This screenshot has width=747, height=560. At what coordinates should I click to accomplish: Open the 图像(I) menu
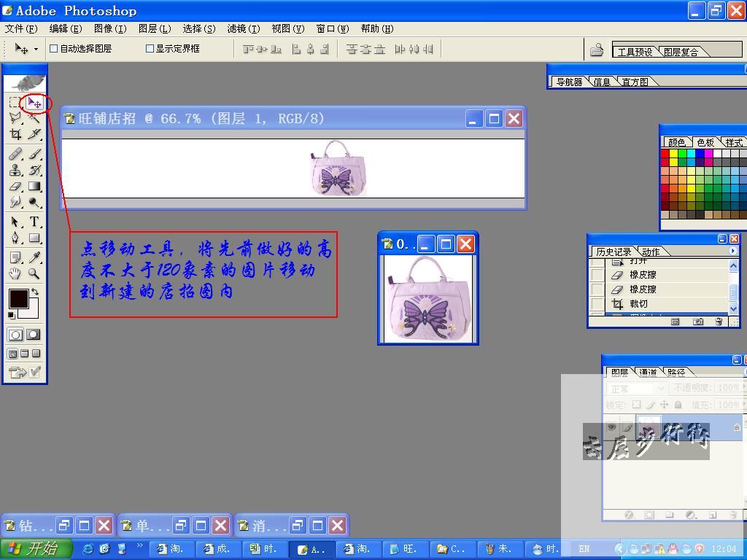coord(111,29)
